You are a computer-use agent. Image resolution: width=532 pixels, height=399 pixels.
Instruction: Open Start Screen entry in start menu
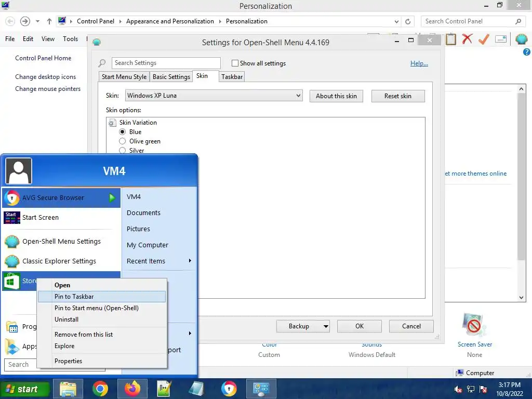pyautogui.click(x=61, y=218)
